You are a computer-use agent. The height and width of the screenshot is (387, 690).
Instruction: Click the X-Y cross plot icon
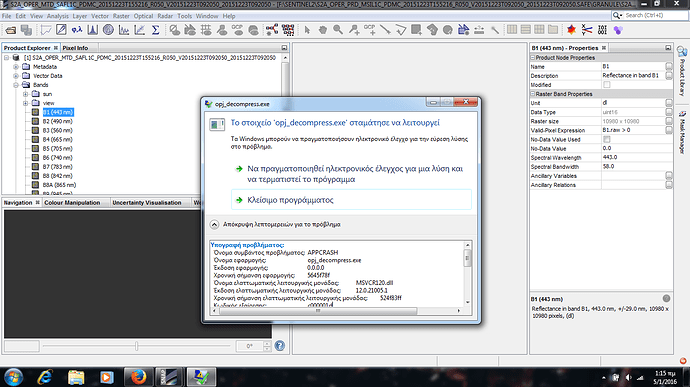click(587, 30)
